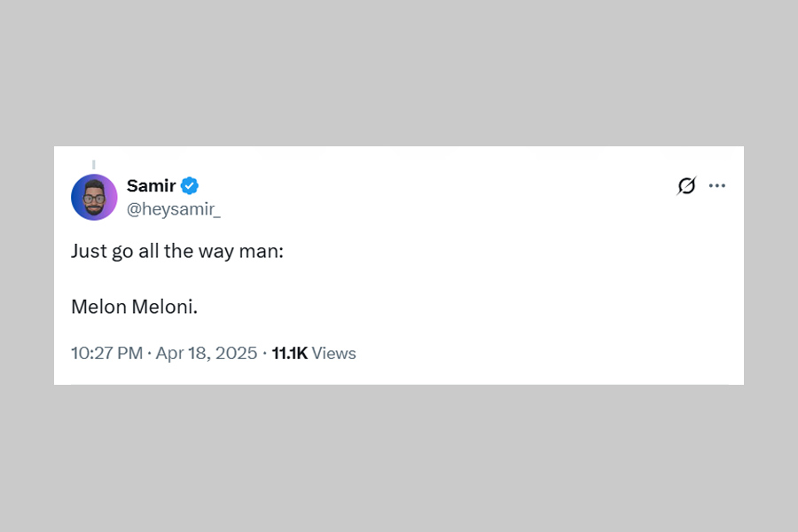Screen dimensions: 798x532
Task: Click the word "Just" starting the tweet
Action: click(87, 251)
